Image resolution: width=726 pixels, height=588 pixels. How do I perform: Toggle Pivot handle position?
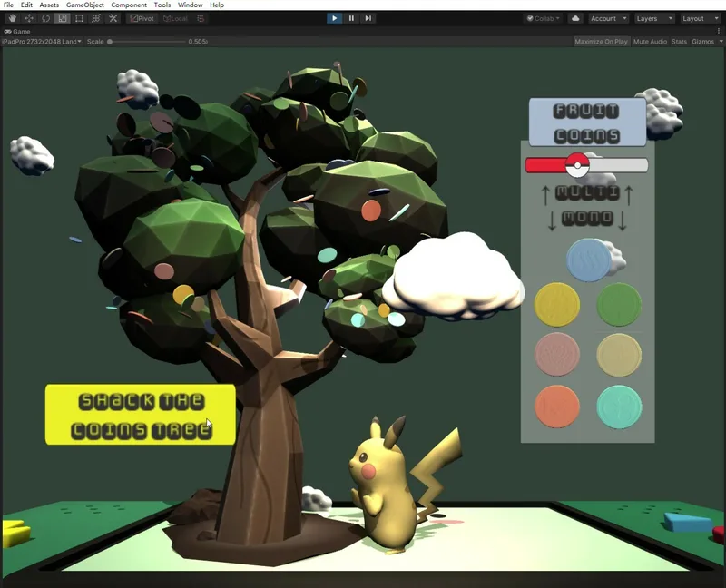click(142, 18)
